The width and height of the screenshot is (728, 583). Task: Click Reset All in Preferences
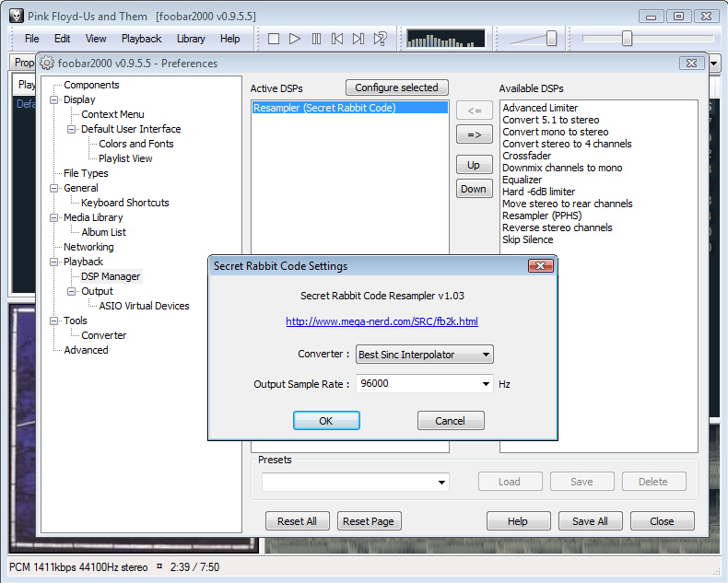click(x=297, y=521)
